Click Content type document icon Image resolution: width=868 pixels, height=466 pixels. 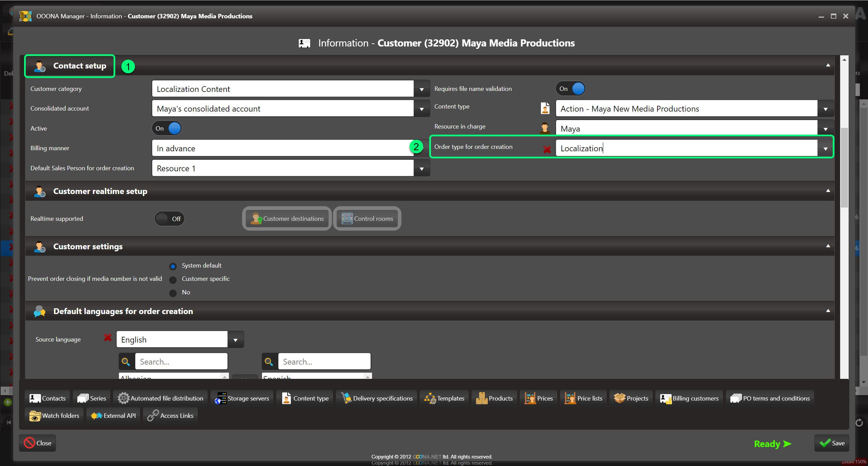point(545,108)
